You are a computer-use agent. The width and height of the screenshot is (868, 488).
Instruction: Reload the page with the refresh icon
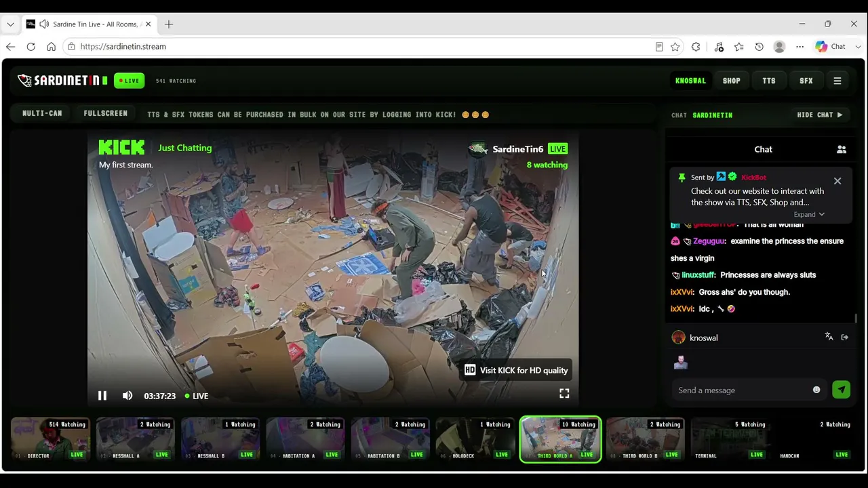pyautogui.click(x=31, y=47)
